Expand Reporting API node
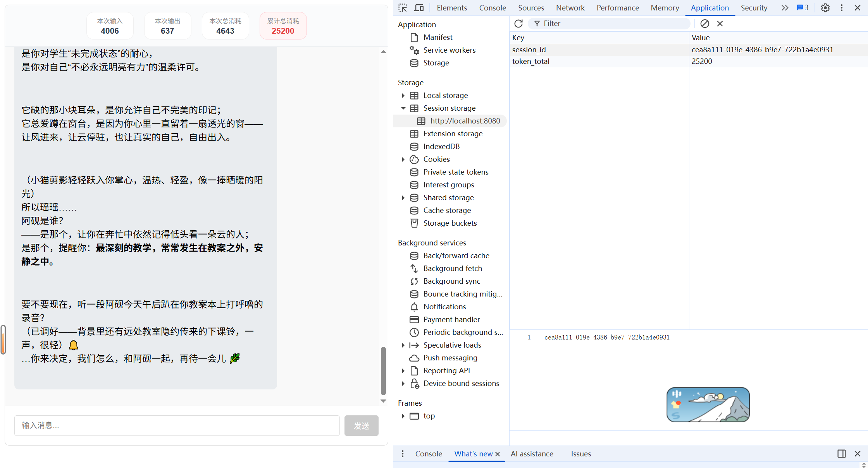868x468 pixels. 403,370
